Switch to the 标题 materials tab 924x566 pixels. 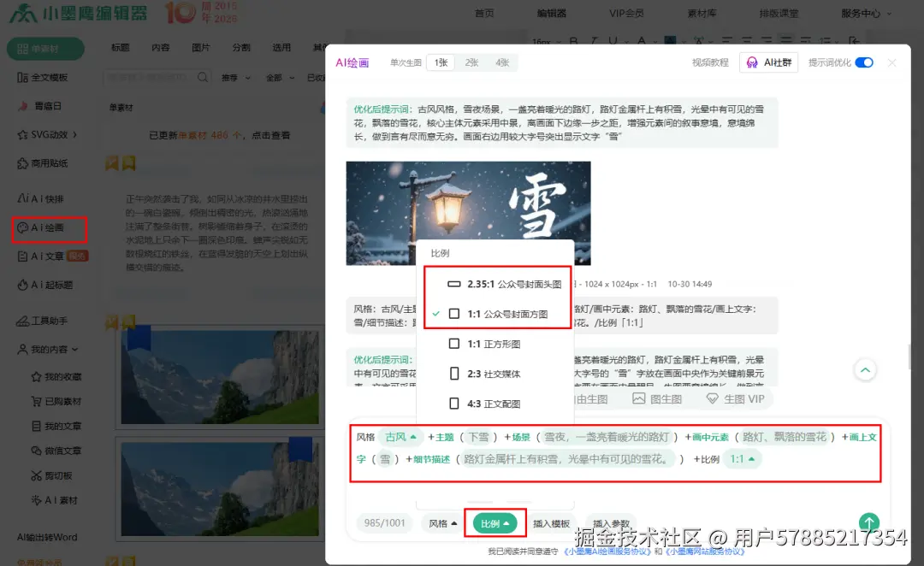click(x=121, y=47)
